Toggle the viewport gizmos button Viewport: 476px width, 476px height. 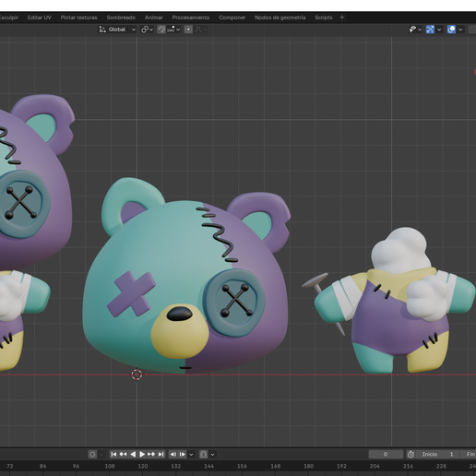tap(430, 30)
